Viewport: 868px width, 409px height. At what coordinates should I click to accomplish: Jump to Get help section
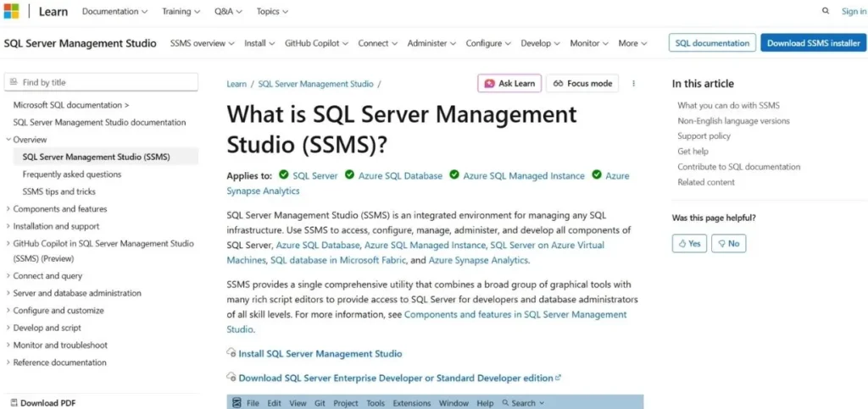tap(693, 151)
